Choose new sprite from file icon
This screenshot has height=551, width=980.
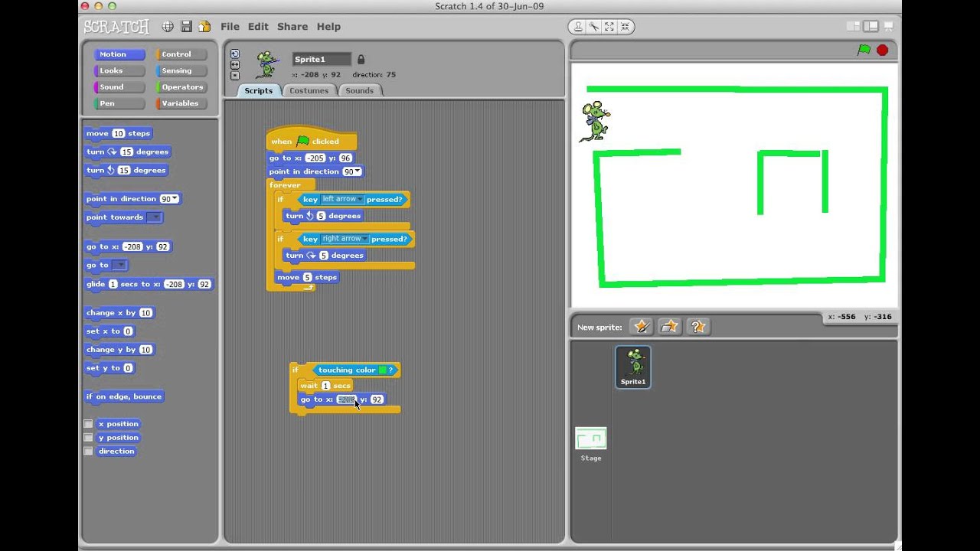coord(670,327)
